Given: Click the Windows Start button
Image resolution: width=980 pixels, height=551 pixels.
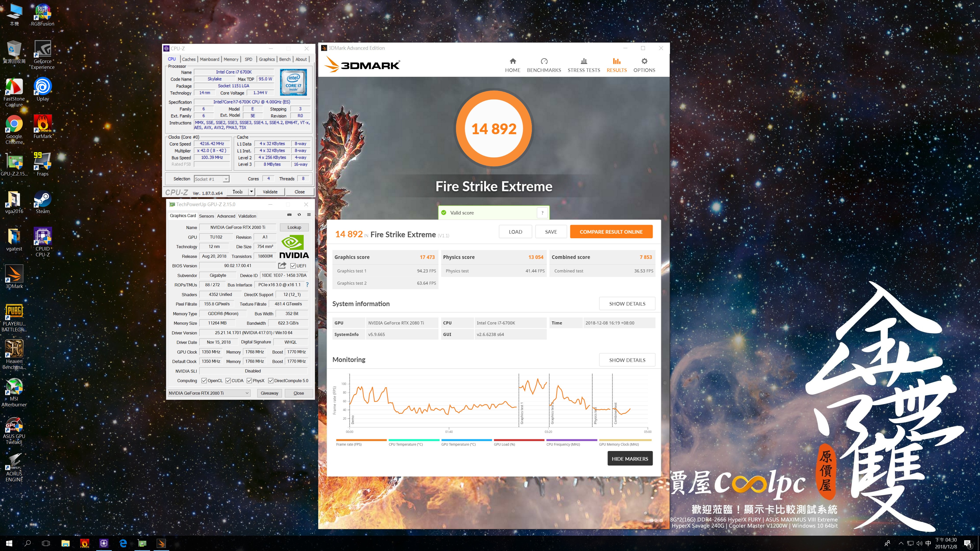Looking at the screenshot, I should click(9, 543).
